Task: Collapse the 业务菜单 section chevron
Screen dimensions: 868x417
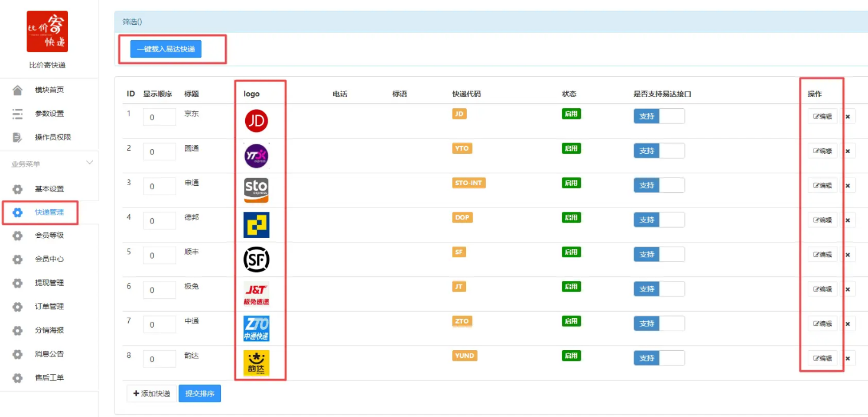Action: pyautogui.click(x=90, y=163)
